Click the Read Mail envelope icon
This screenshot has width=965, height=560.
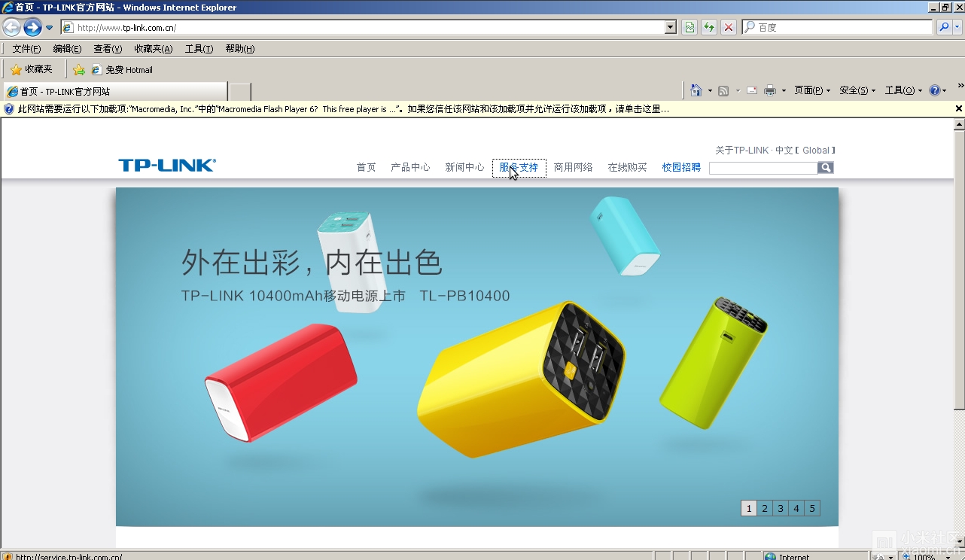point(751,91)
